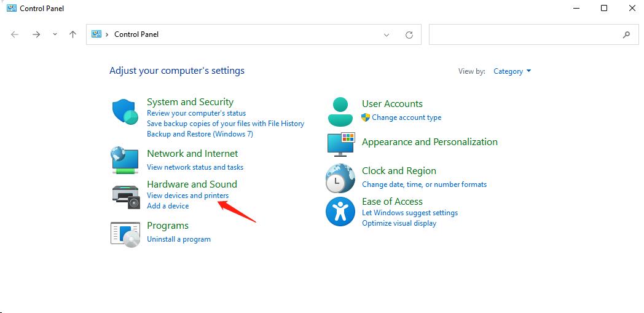Click the Programs category icon
This screenshot has height=313, width=644.
coord(125,234)
